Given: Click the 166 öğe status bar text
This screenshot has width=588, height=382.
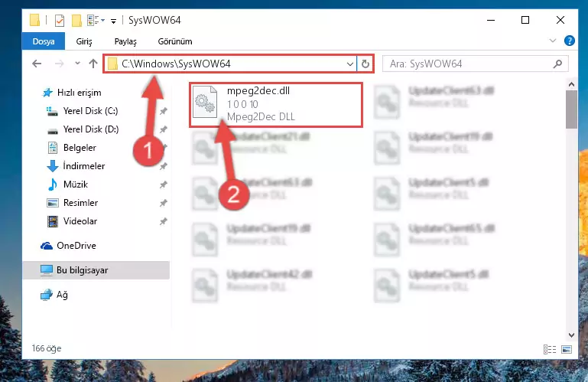Looking at the screenshot, I should tap(47, 348).
